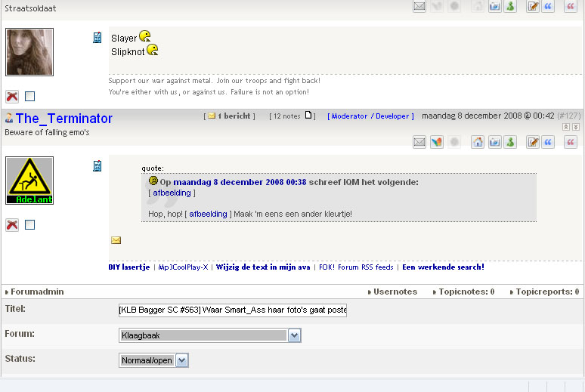
Task: Open The_Terminator's profile link
Action: [63, 119]
